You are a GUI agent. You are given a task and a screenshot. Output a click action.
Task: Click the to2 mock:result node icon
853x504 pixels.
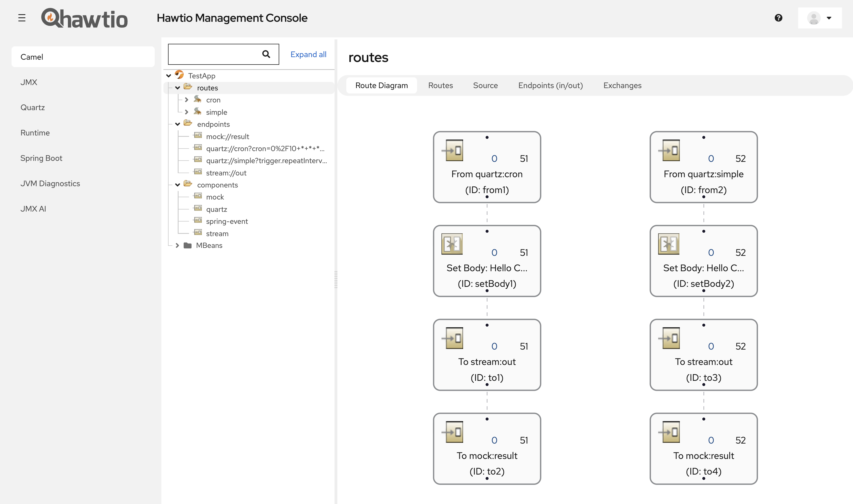[x=452, y=432]
